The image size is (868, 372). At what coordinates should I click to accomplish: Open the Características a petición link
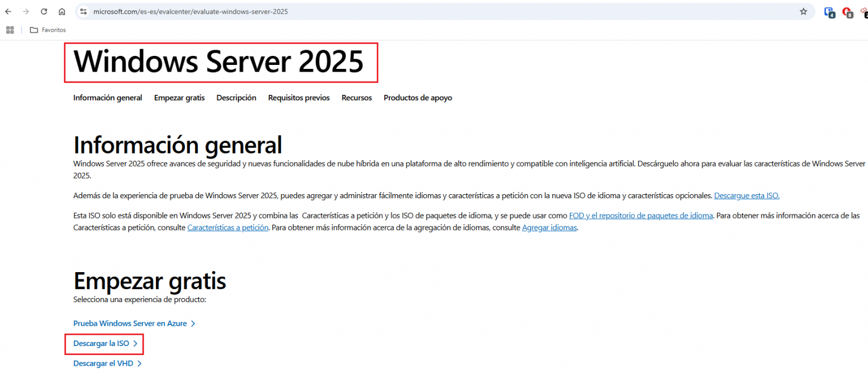pos(228,228)
